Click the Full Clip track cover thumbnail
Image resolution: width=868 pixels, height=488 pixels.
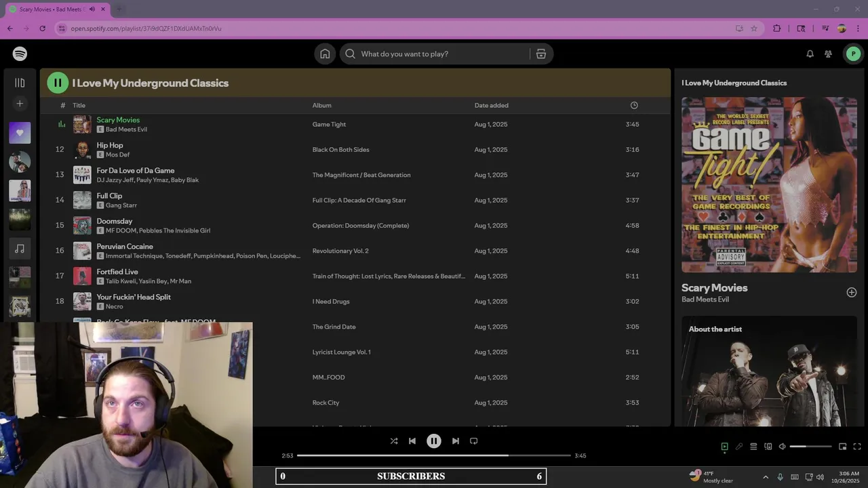tap(82, 200)
